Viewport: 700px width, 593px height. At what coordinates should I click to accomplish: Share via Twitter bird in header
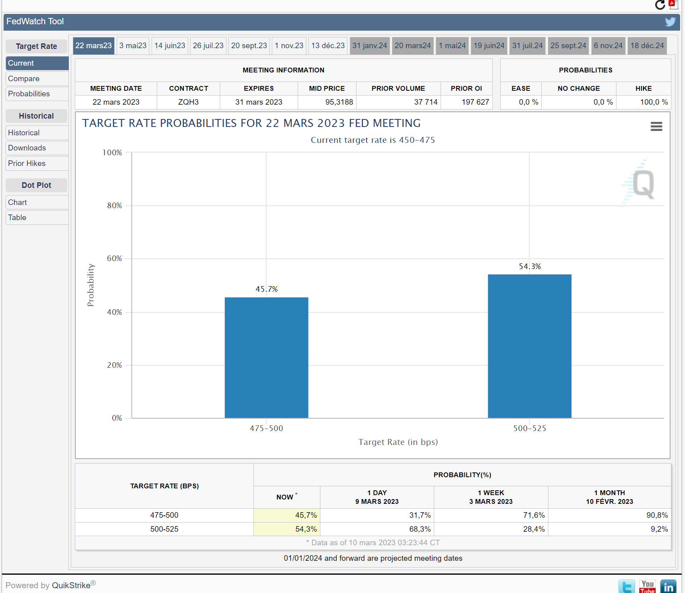coord(671,22)
